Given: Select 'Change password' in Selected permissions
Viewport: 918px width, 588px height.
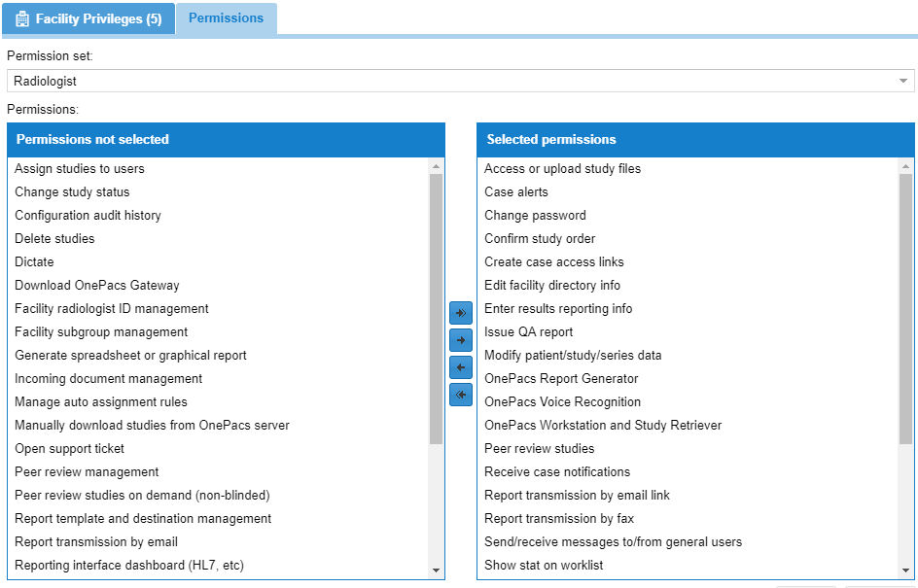Looking at the screenshot, I should coord(535,216).
